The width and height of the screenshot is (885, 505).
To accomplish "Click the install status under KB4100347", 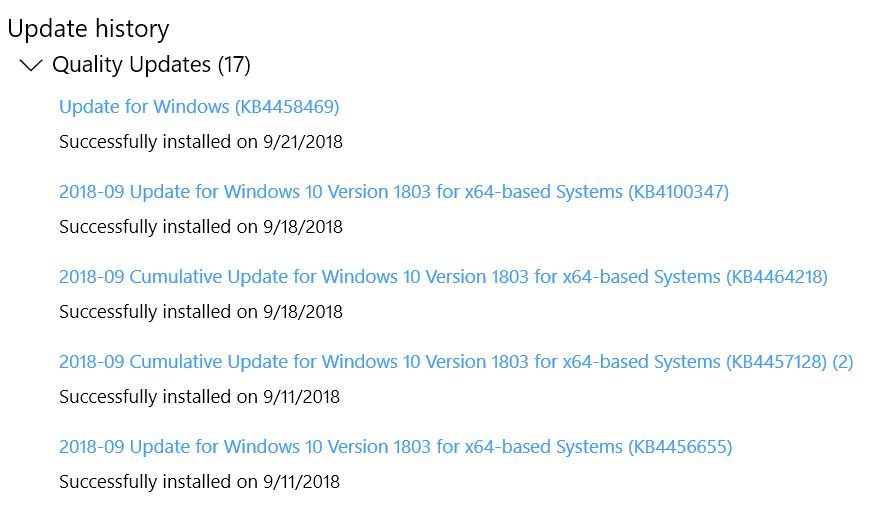I will (x=200, y=227).
